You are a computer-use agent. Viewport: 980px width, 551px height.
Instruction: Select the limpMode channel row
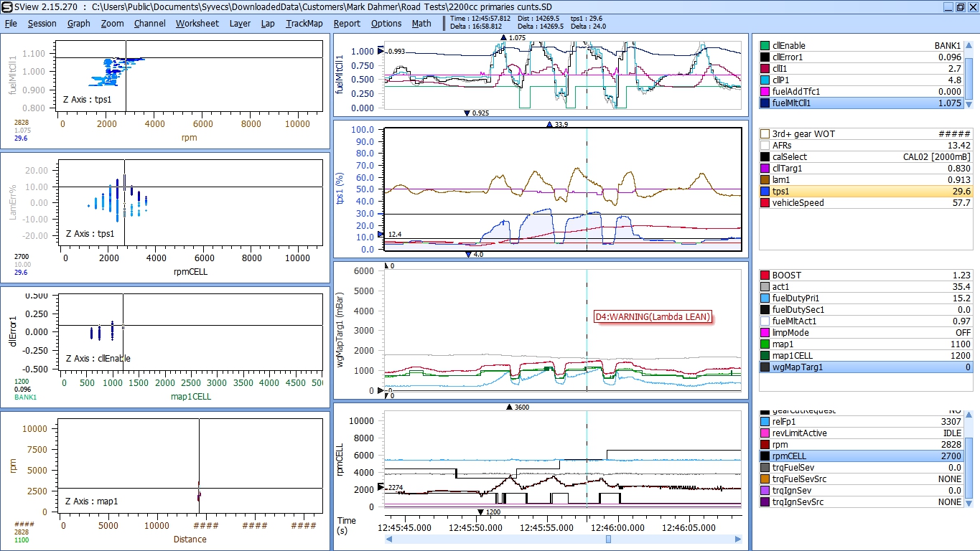click(x=866, y=333)
